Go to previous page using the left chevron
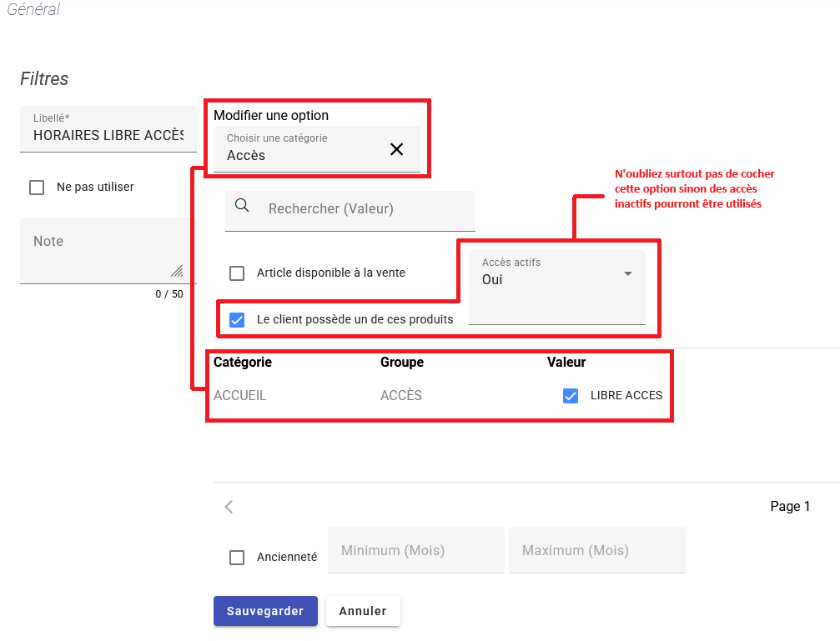The width and height of the screenshot is (840, 641). (x=229, y=507)
